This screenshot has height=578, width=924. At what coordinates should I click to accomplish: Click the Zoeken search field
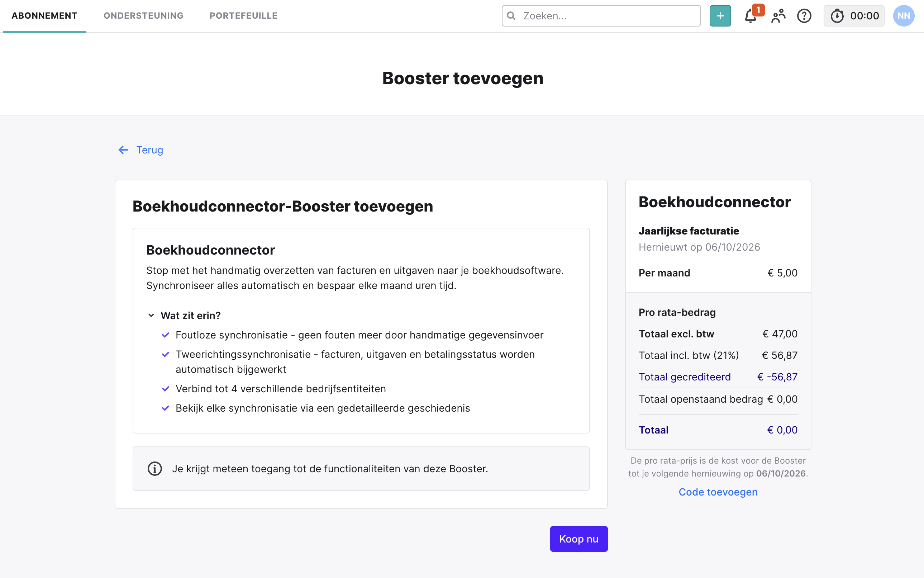pos(601,16)
